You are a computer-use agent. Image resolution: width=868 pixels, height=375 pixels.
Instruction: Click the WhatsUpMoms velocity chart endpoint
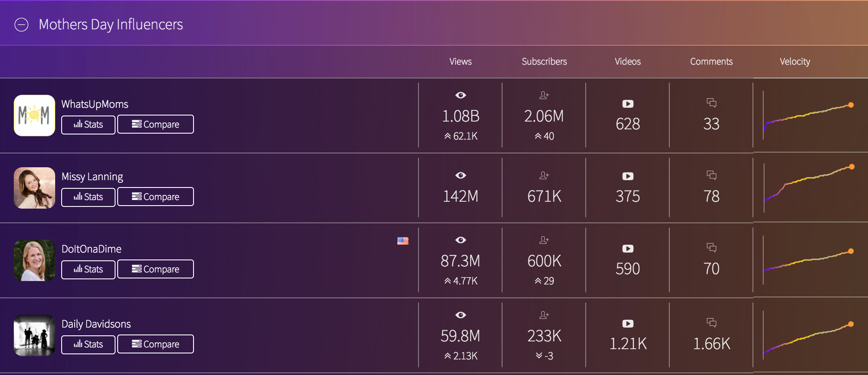pos(851,105)
